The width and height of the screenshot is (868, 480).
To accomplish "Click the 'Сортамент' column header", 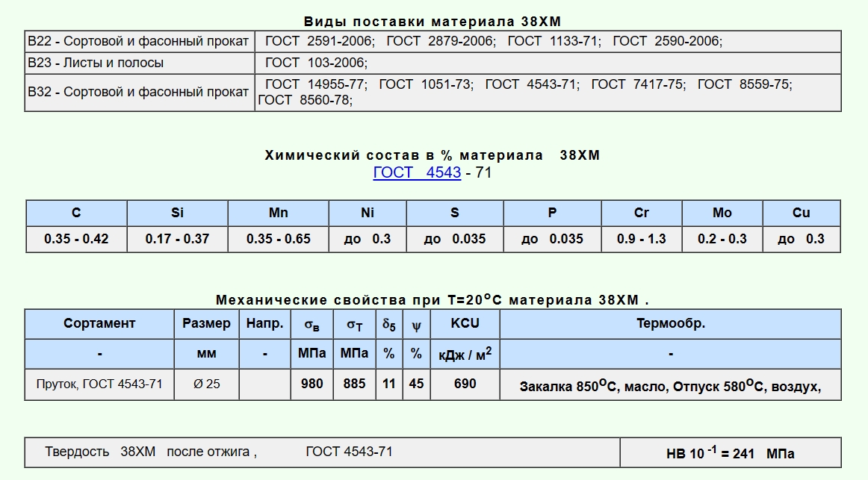I will (x=99, y=323).
